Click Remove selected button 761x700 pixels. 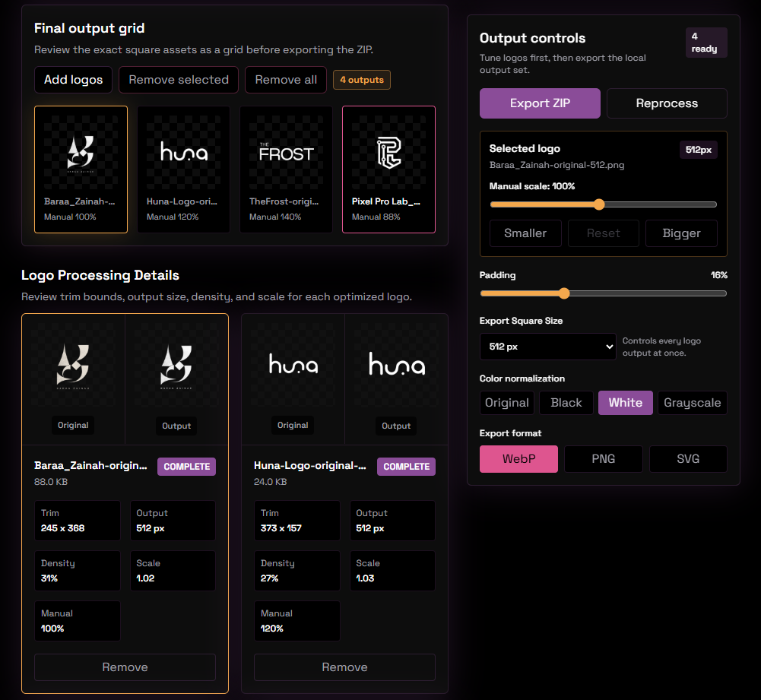pos(179,80)
